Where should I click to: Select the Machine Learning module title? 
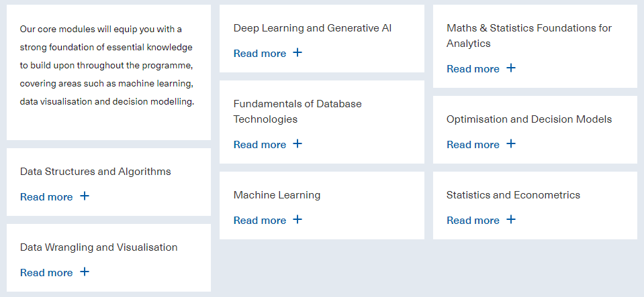click(x=277, y=195)
